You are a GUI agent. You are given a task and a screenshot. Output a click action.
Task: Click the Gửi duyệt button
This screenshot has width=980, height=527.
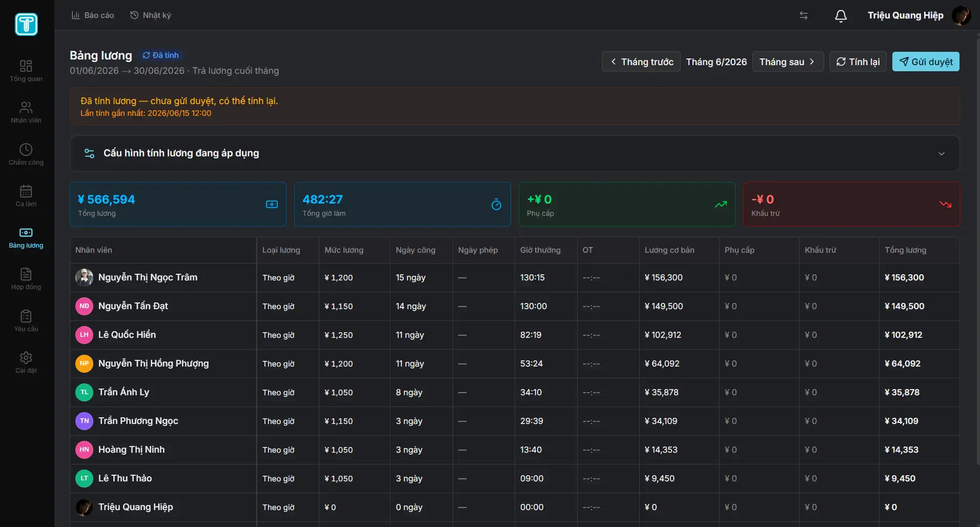tap(926, 62)
